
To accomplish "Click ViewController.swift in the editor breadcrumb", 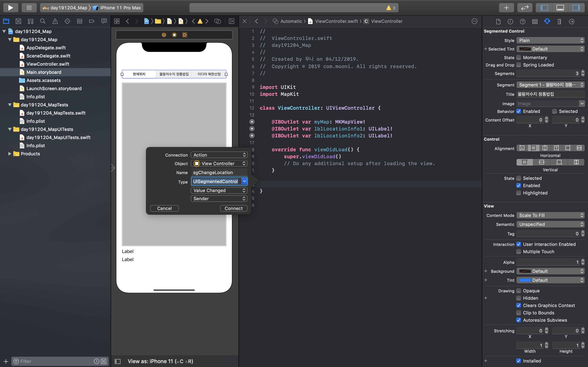I will coord(336,21).
